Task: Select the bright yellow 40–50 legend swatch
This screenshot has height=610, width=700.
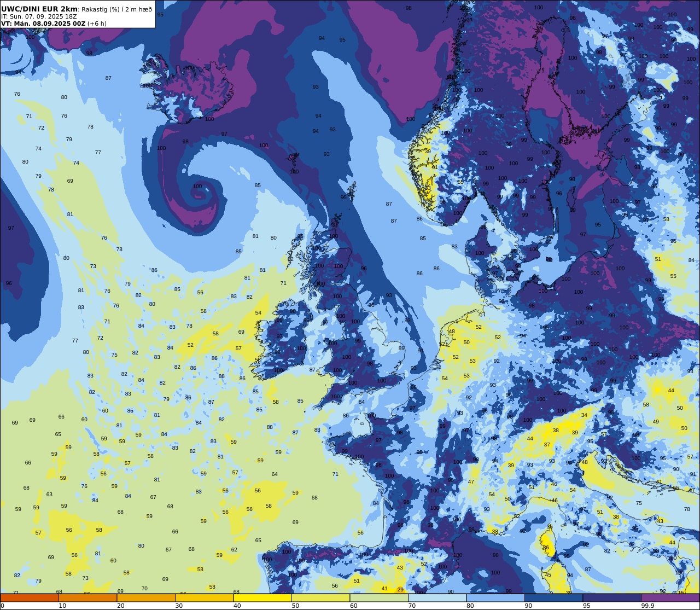Action: 262,598
